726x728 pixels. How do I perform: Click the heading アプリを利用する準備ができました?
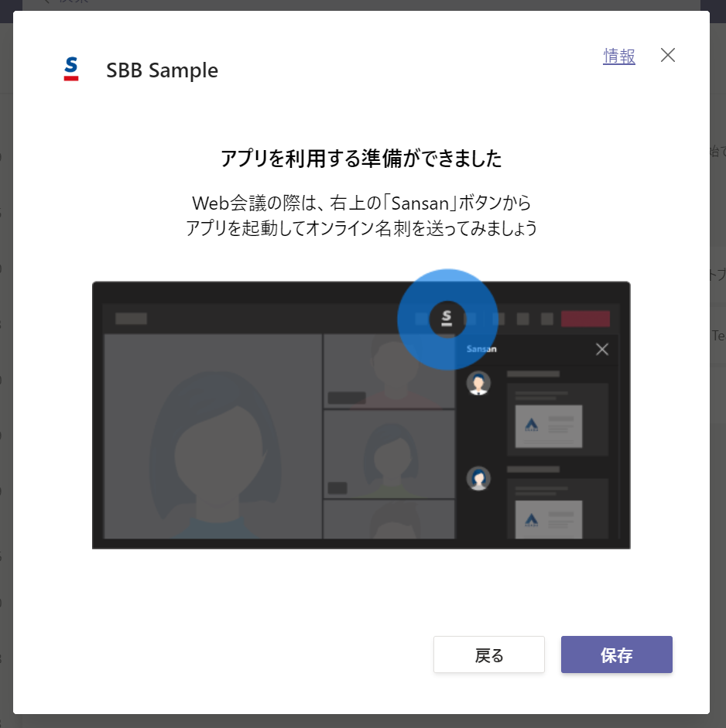coord(361,159)
